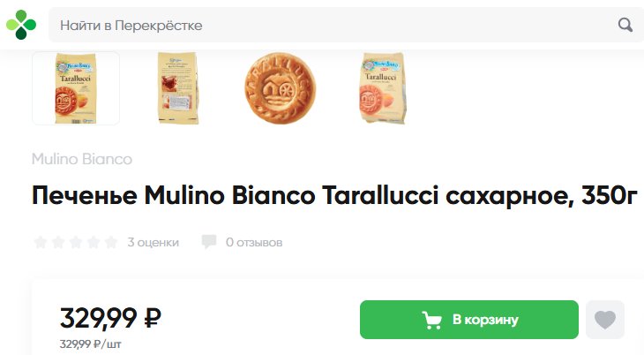Open the Mulino Bianco brand link

click(82, 159)
